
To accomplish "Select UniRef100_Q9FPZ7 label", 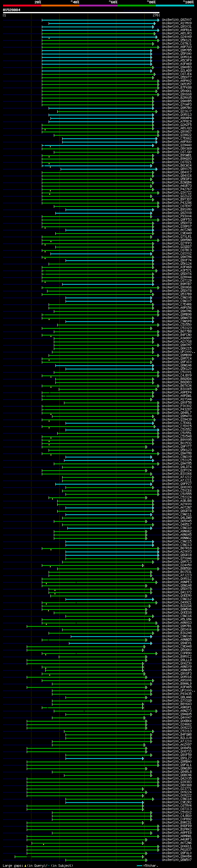I will (177, 483).
